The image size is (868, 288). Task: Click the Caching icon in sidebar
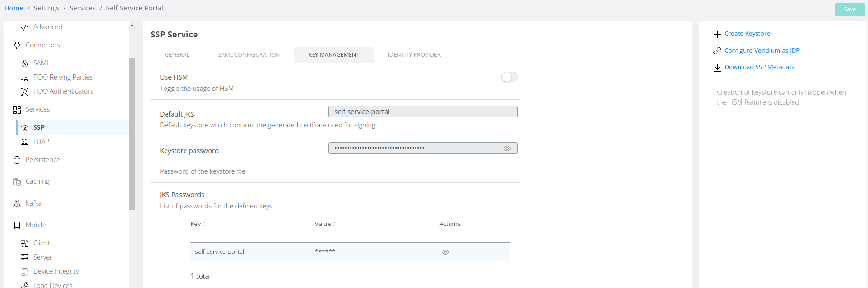(17, 182)
